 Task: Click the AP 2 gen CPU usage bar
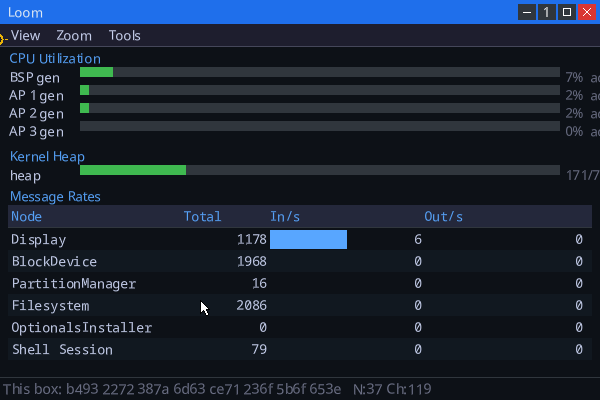[320, 108]
